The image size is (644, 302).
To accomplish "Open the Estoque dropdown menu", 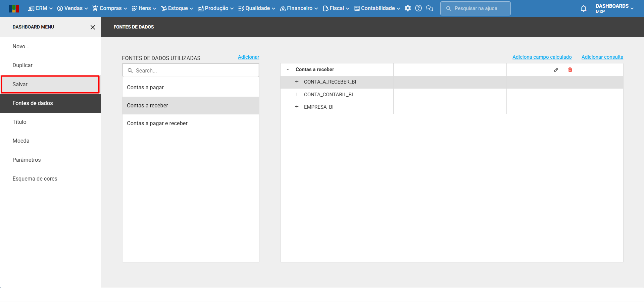I will (x=177, y=8).
